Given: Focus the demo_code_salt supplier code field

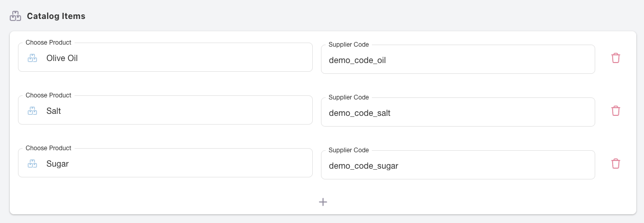Looking at the screenshot, I should (457, 113).
